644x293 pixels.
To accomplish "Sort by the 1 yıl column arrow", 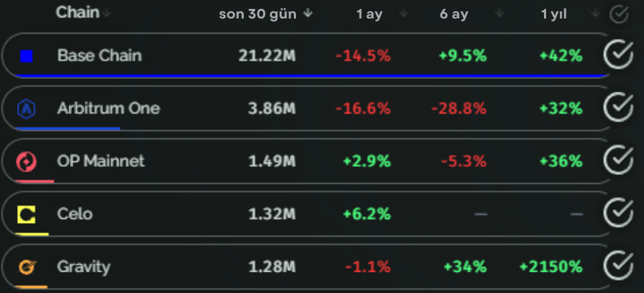I will click(595, 14).
